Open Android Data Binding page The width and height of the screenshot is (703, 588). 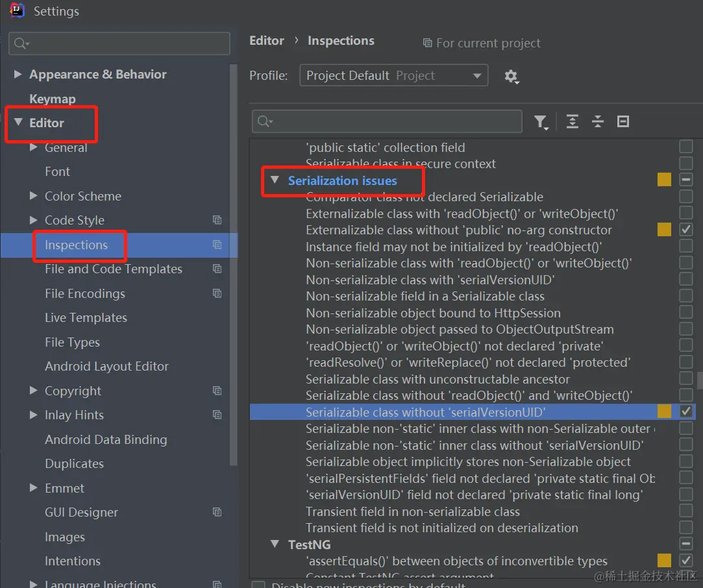click(106, 439)
